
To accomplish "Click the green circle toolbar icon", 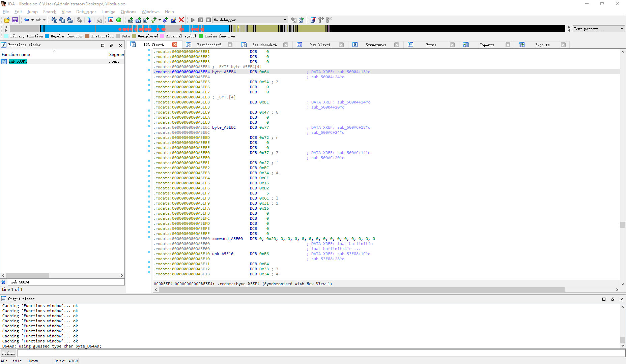I will click(119, 20).
